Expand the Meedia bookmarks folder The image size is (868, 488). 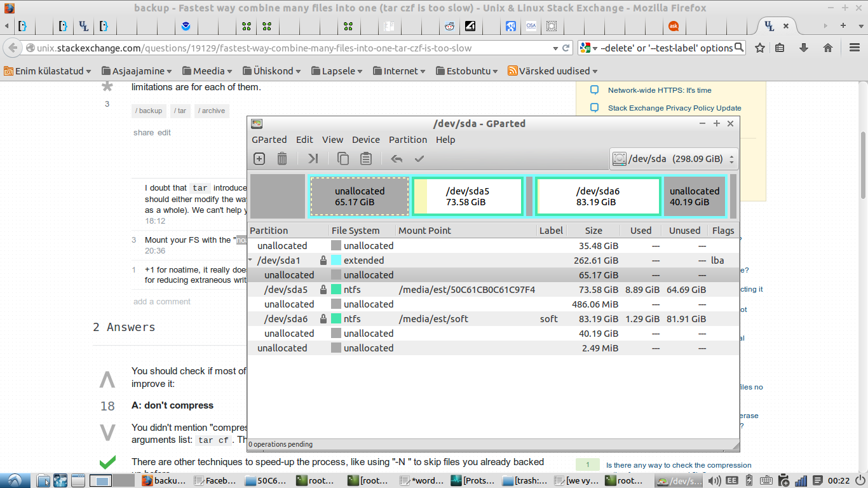coord(207,71)
